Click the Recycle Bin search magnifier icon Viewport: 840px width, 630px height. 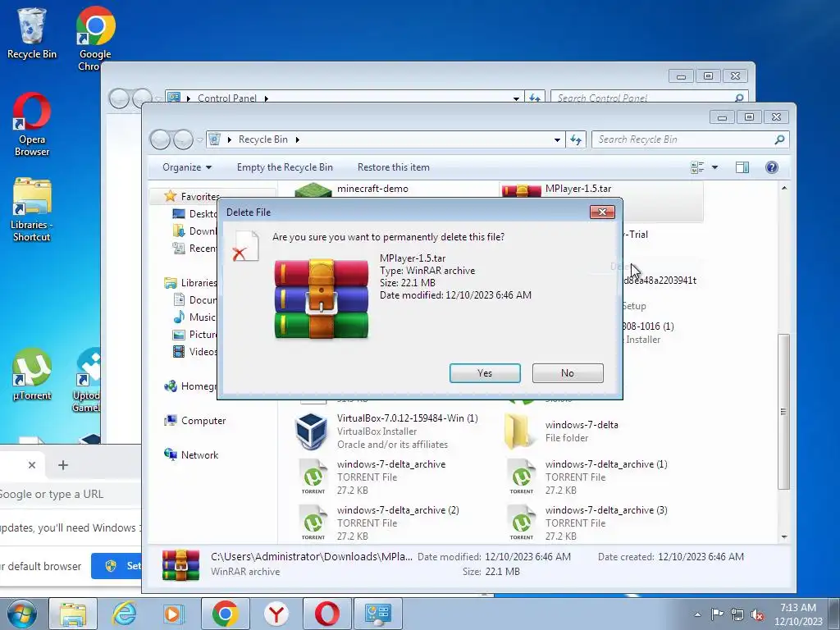coord(779,139)
